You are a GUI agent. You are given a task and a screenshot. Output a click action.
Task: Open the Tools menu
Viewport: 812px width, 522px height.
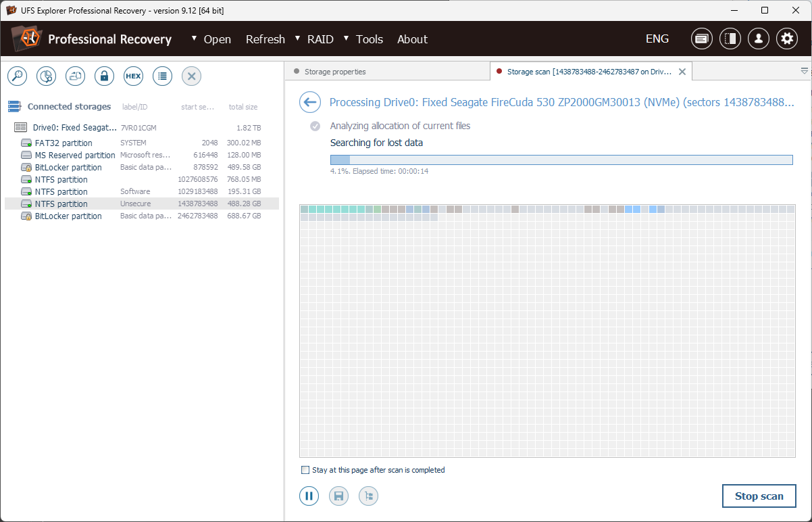pos(369,39)
